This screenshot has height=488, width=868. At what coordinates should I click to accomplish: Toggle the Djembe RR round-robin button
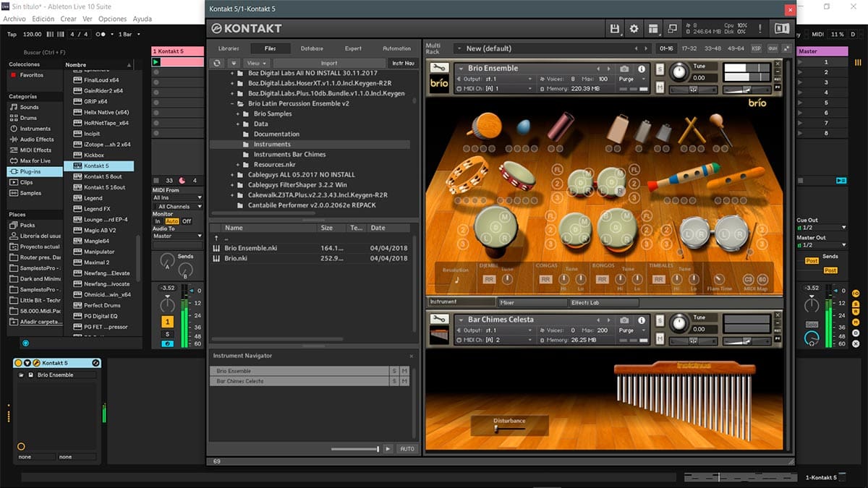[x=488, y=280]
